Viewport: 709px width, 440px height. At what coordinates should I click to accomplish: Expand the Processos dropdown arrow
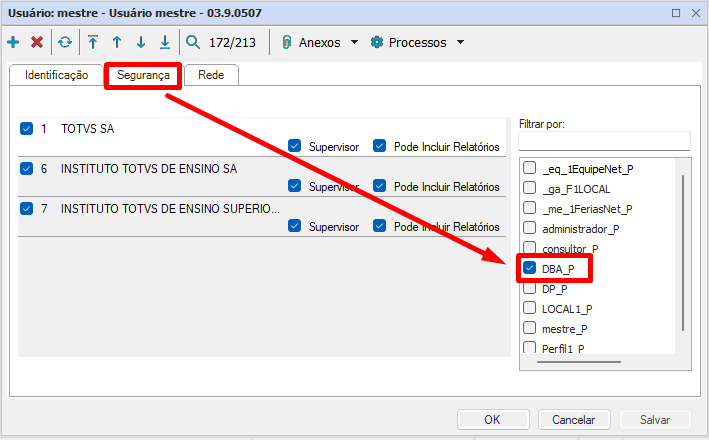(x=460, y=42)
